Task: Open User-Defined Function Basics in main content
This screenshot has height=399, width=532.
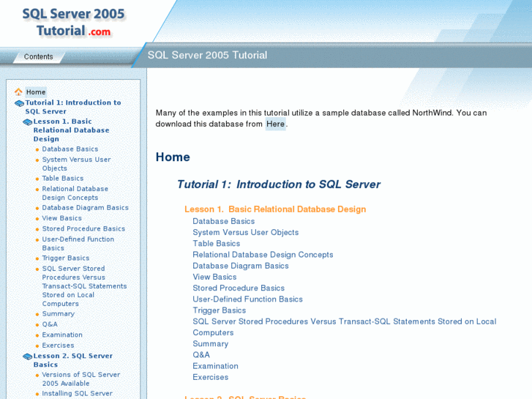Action: tap(247, 299)
